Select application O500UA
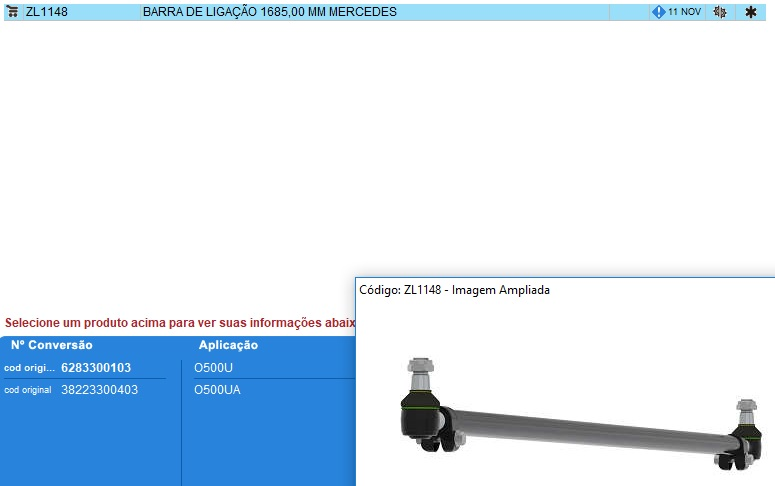775x486 pixels. pyautogui.click(x=217, y=390)
